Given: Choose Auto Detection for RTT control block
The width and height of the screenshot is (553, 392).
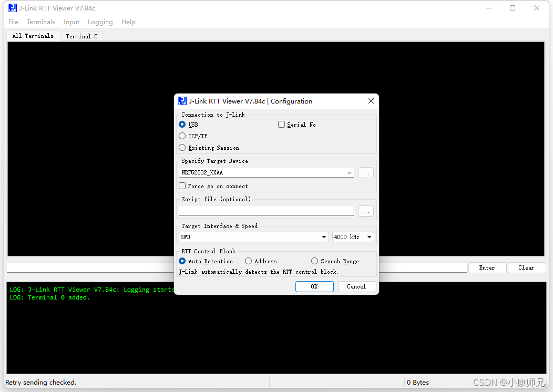Looking at the screenshot, I should coord(182,261).
